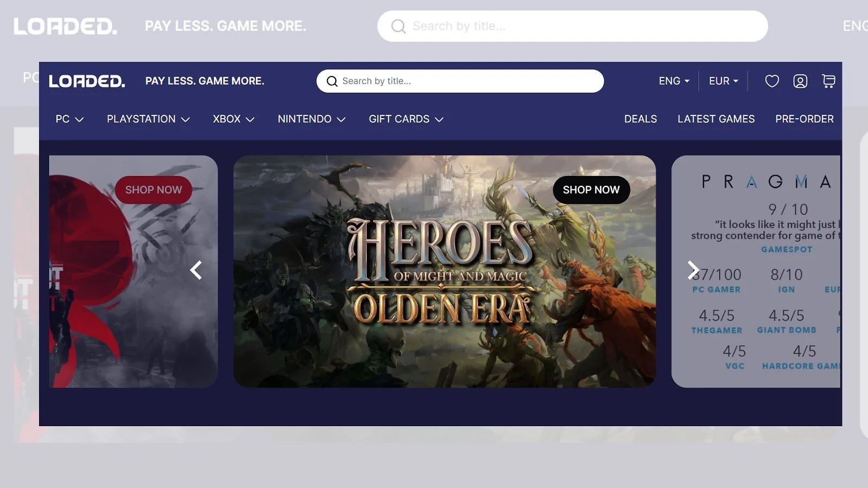Expand the NINTENDO category menu
Screen dimensions: 868x488
tap(311, 119)
